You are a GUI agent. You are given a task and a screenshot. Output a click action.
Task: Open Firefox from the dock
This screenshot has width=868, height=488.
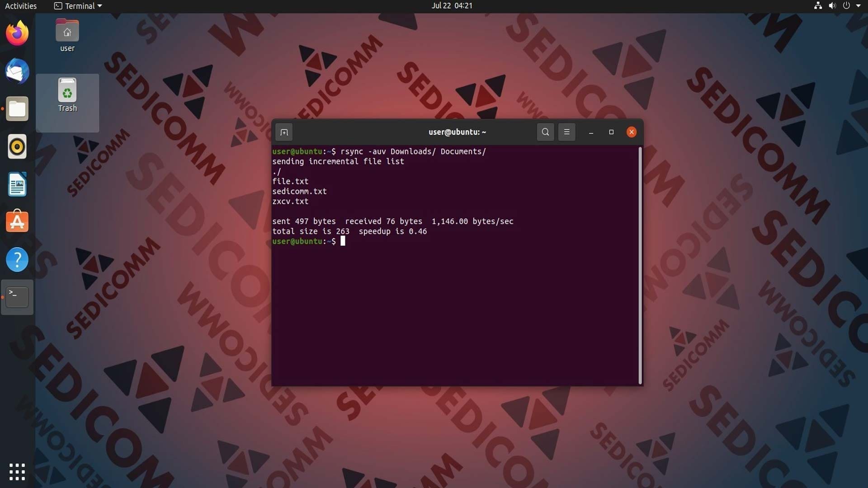[17, 33]
